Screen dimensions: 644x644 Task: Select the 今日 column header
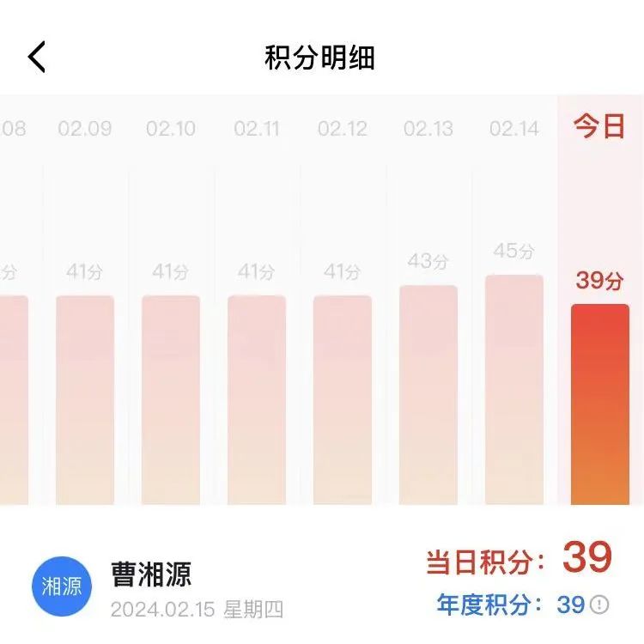599,126
